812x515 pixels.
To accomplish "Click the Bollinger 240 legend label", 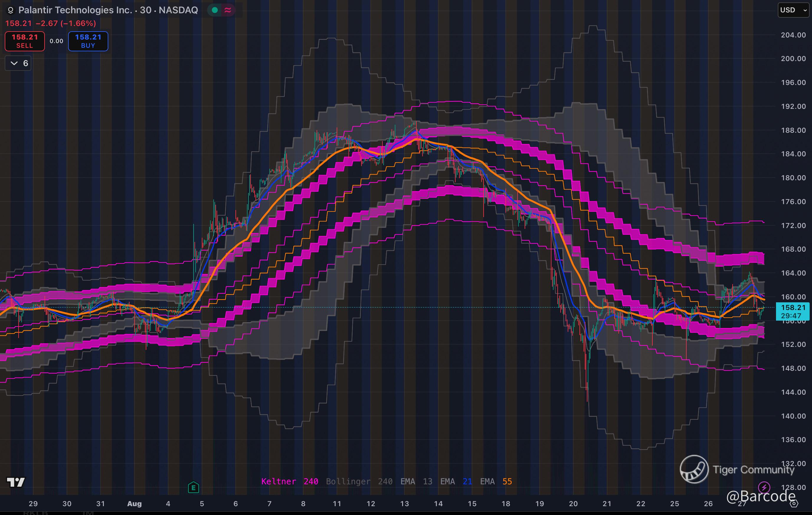I will pyautogui.click(x=359, y=481).
